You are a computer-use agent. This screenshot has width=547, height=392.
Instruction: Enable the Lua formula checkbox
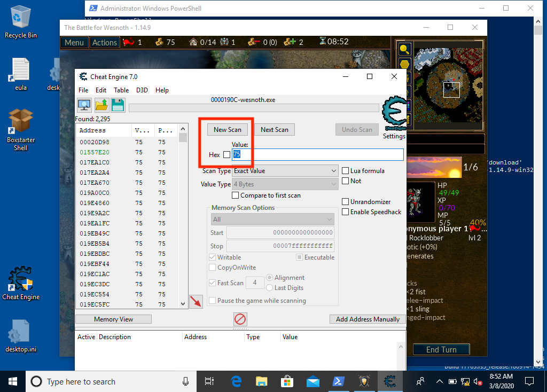[346, 170]
